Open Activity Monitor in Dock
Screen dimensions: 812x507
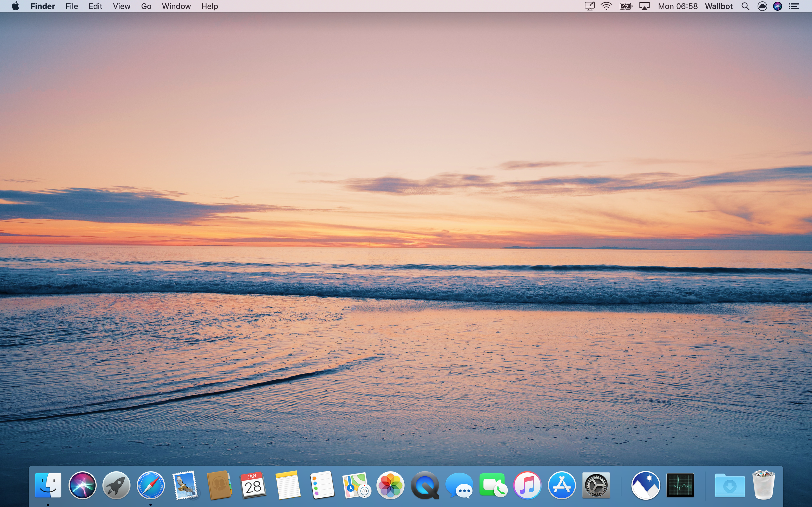(680, 485)
